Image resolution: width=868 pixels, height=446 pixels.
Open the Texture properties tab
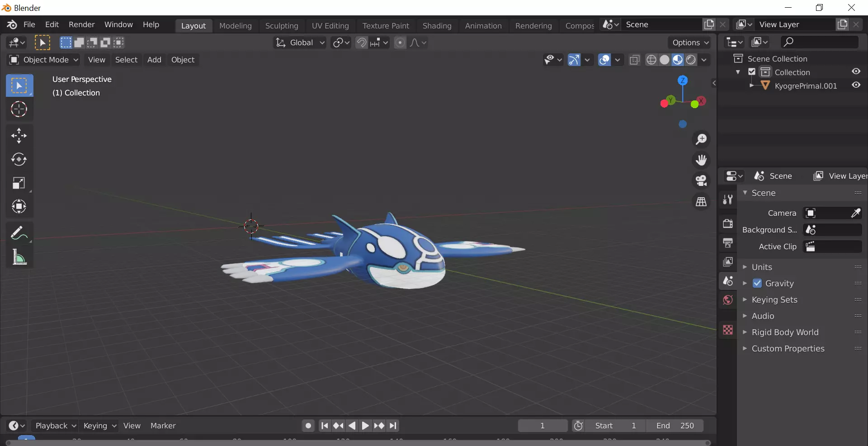(727, 330)
